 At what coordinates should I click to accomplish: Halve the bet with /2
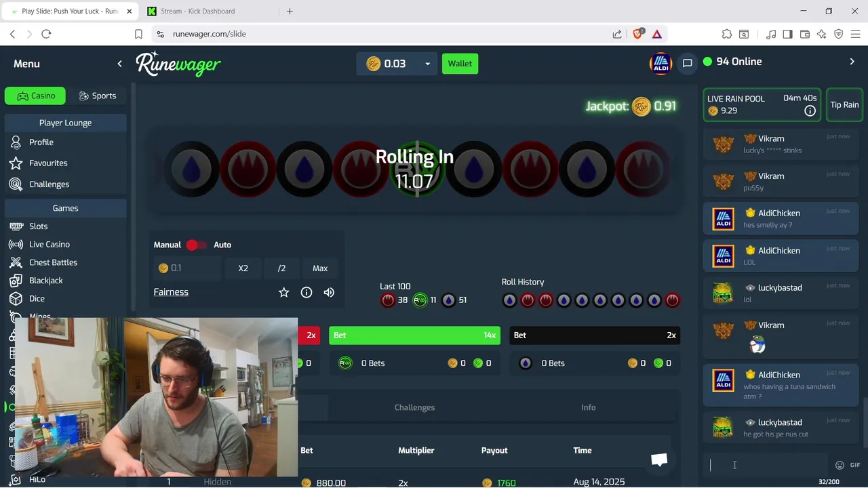click(x=281, y=268)
